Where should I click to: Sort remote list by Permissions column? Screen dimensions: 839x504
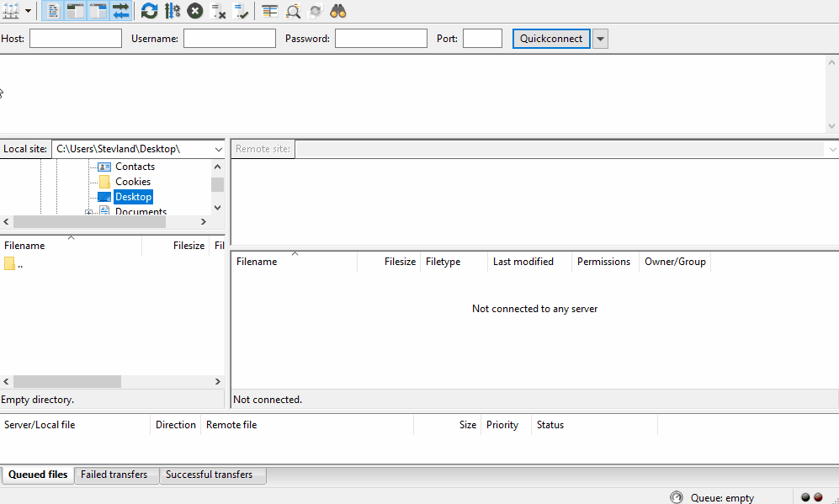point(606,262)
